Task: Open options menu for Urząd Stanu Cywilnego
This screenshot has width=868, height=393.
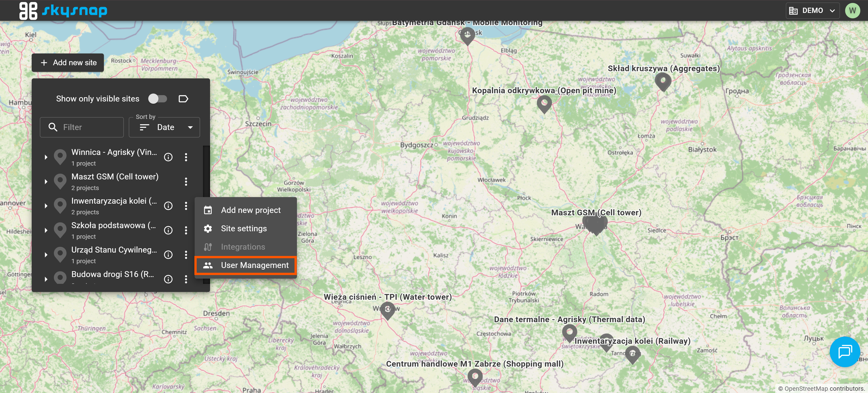Action: pos(186,255)
